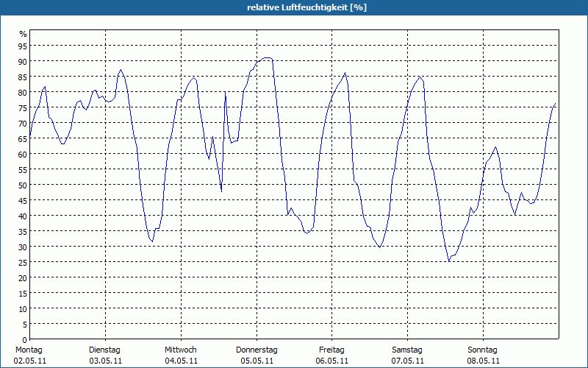The width and height of the screenshot is (588, 368).
Task: Click the y-axis value 70
Action: pos(23,124)
